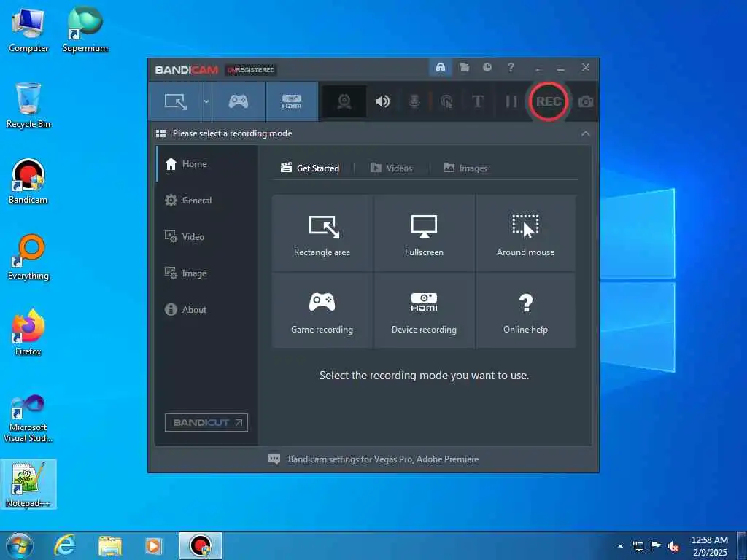Open File Explorer from the taskbar
The width and height of the screenshot is (747, 560).
110,545
